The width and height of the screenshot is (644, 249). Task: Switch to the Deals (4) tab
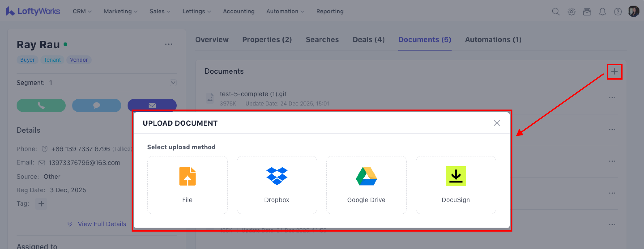click(369, 40)
